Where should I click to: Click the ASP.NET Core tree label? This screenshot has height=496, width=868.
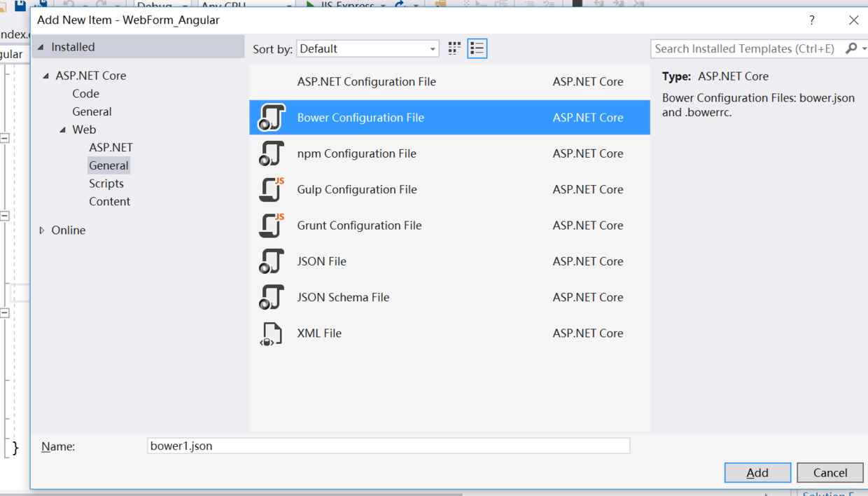click(91, 76)
